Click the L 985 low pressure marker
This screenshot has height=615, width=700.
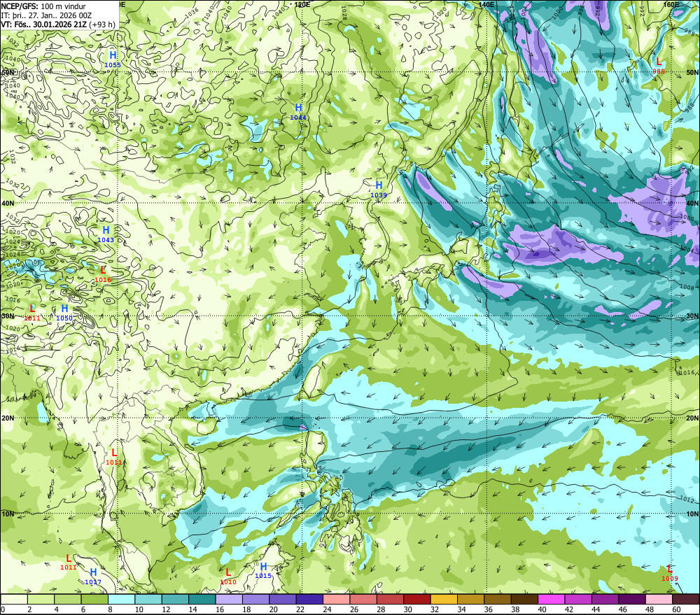[659, 66]
